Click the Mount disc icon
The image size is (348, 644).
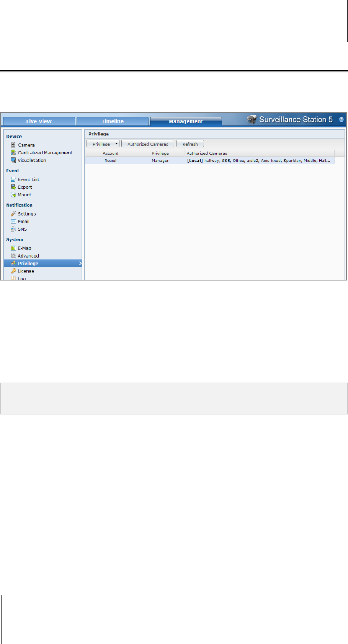pyautogui.click(x=13, y=195)
